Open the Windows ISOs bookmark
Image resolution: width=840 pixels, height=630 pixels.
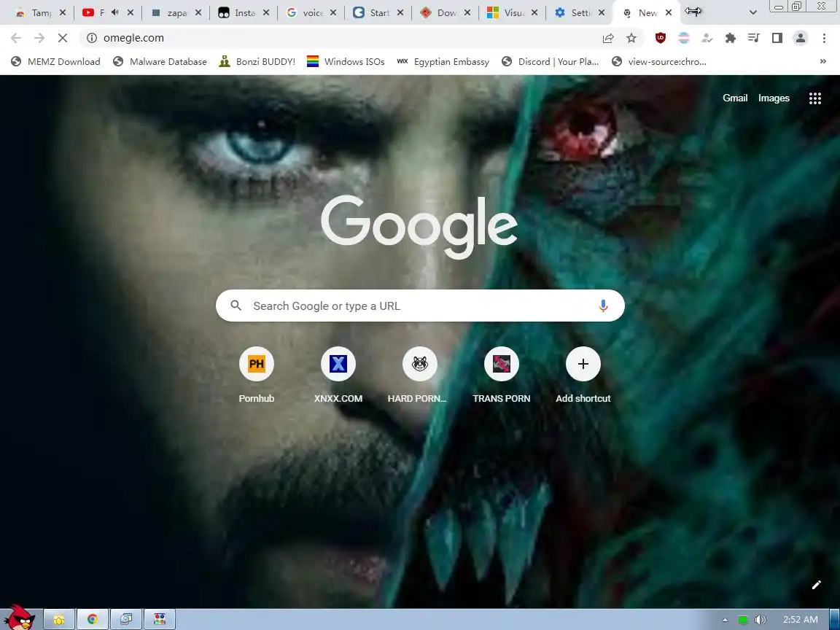tap(346, 61)
